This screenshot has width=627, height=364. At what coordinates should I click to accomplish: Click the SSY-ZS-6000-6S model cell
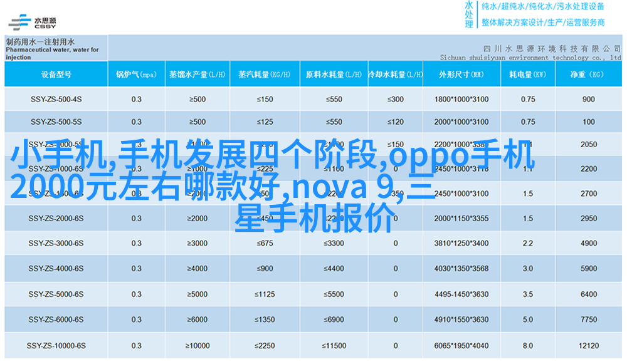[x=56, y=320]
